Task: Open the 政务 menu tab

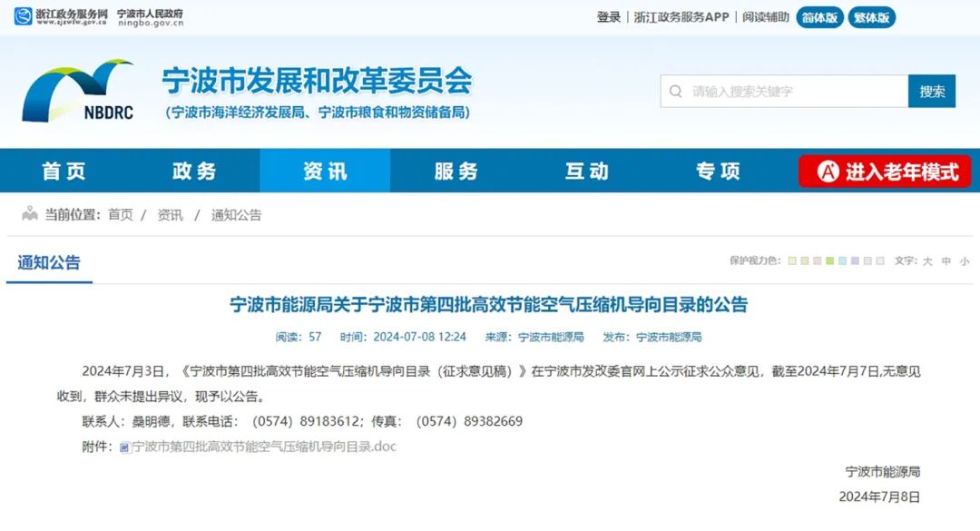Action: [193, 170]
